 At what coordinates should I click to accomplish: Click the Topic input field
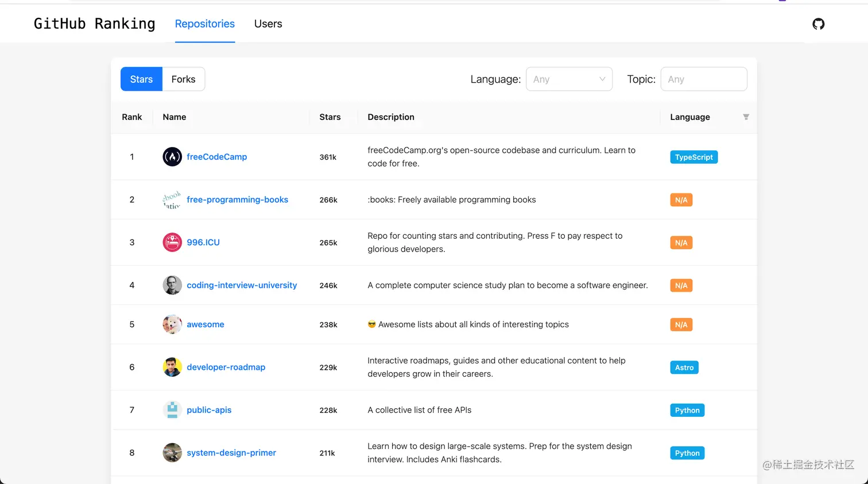pyautogui.click(x=703, y=79)
